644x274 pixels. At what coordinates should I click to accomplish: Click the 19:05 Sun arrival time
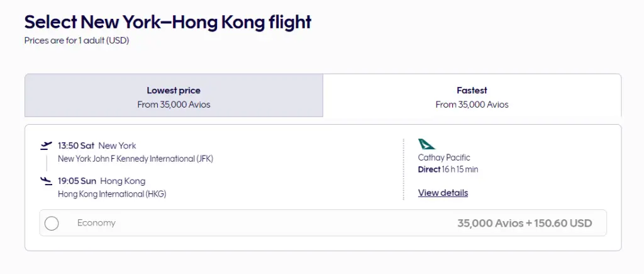(77, 181)
